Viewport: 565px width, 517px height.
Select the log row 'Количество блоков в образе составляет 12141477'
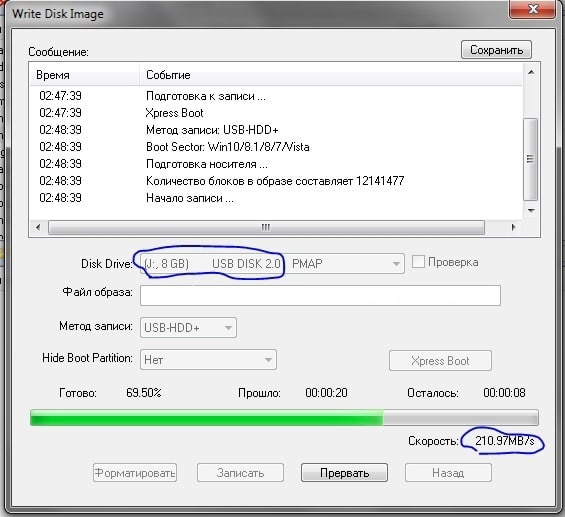[x=276, y=181]
